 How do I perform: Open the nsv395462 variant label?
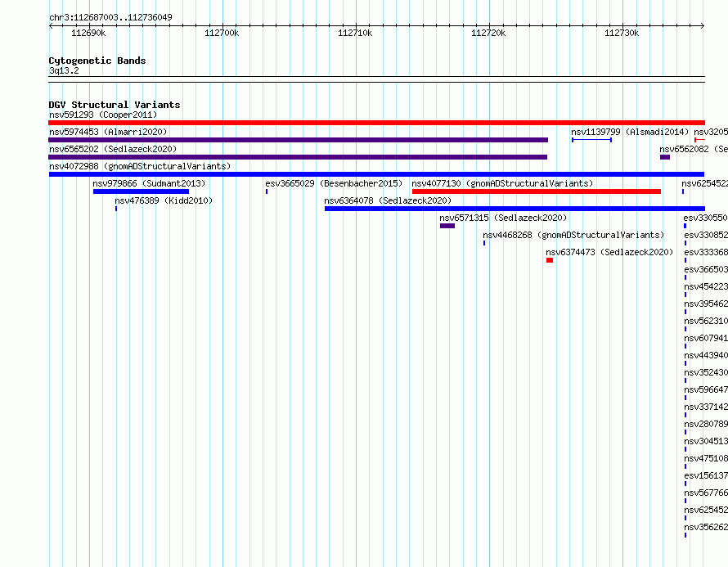[706, 304]
